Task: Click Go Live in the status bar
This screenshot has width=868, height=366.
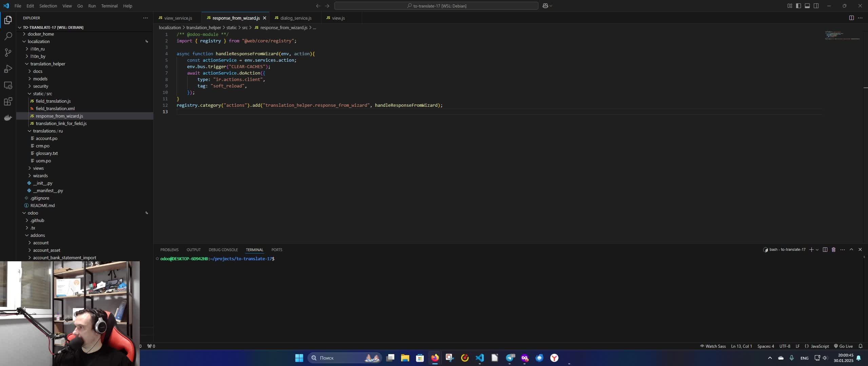Action: click(843, 346)
